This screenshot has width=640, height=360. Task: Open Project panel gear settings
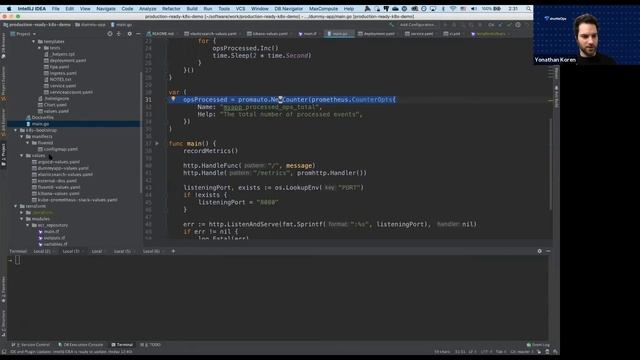pyautogui.click(x=129, y=34)
